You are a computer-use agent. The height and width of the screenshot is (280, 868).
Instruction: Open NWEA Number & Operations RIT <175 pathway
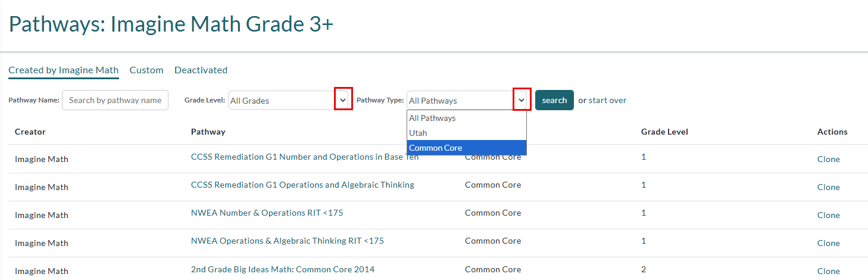267,213
